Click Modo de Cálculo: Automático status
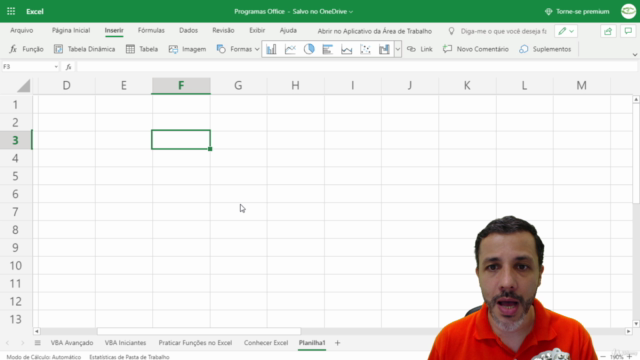The image size is (640, 360). click(x=44, y=357)
